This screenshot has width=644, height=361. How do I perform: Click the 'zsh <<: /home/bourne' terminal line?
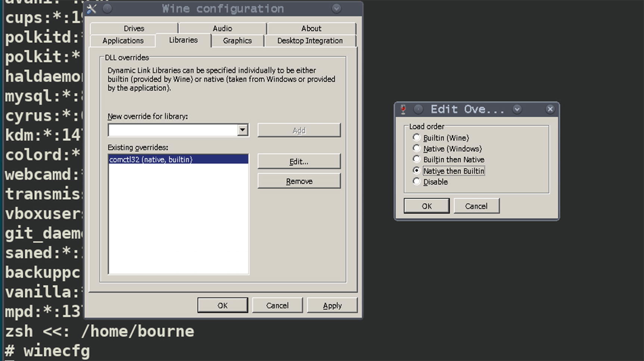tap(100, 331)
